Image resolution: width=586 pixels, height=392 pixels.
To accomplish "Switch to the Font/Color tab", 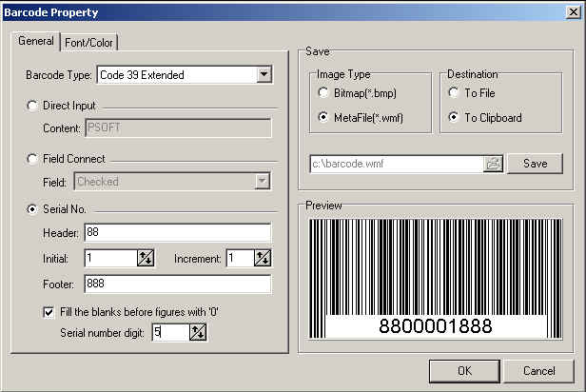I will [88, 43].
